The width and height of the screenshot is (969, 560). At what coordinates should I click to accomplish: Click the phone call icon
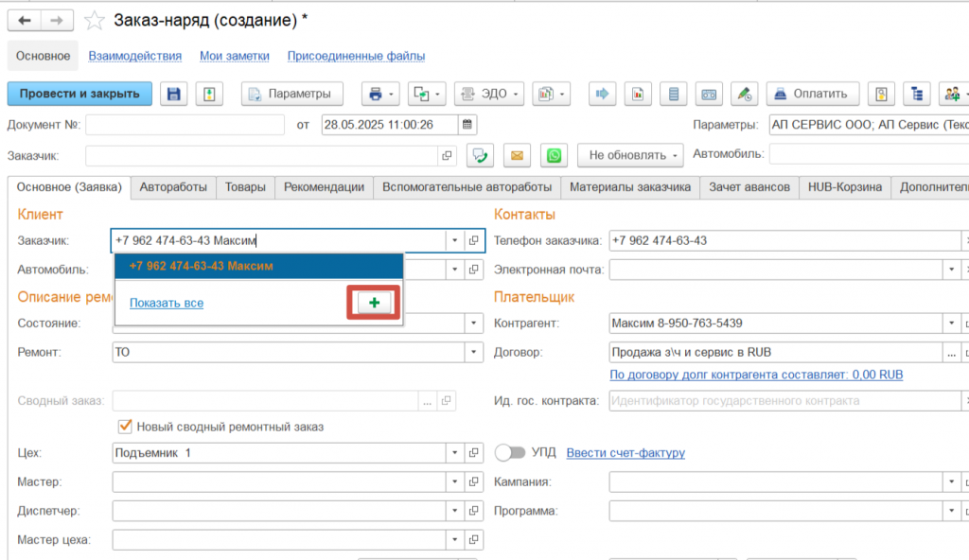[481, 155]
